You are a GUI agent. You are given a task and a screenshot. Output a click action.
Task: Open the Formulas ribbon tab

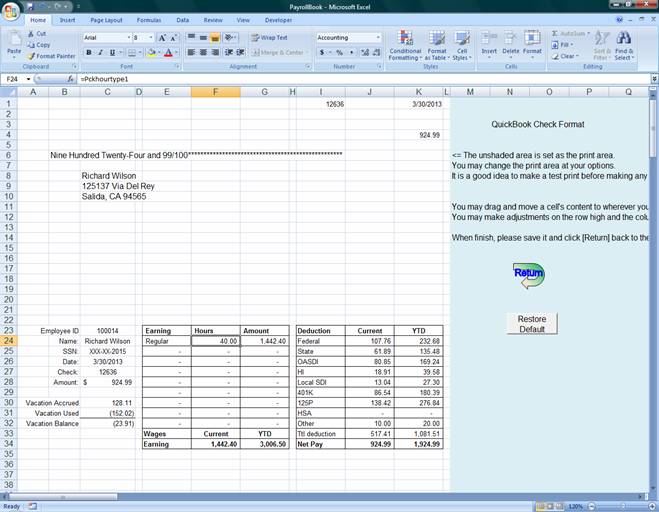click(149, 19)
